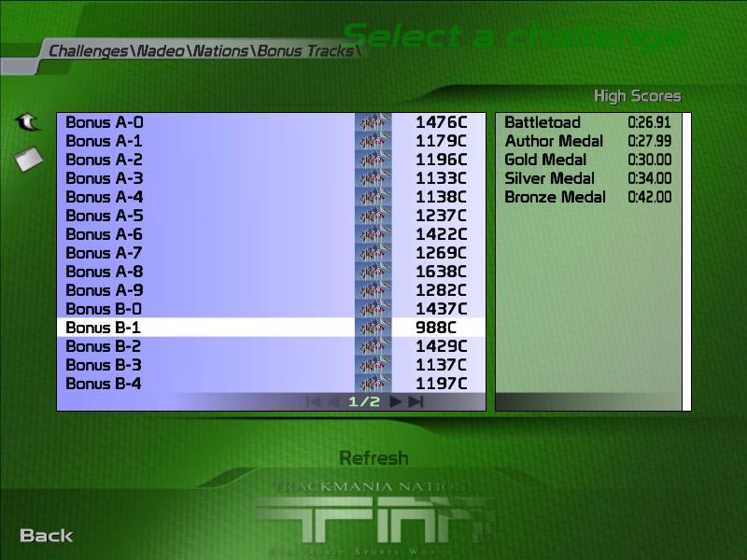The image size is (747, 560).
Task: Click the up-folder arrow icon
Action: (28, 122)
